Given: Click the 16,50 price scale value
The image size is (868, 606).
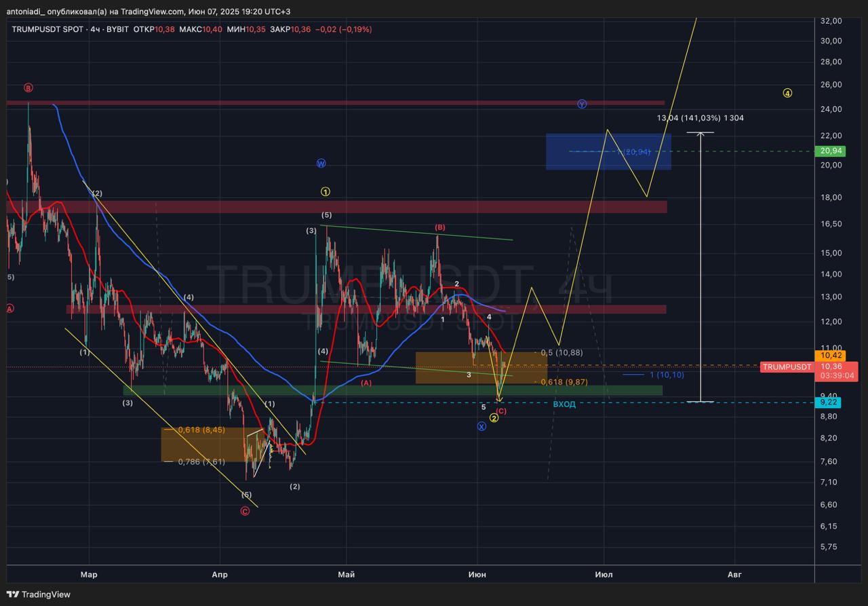Looking at the screenshot, I should [831, 224].
